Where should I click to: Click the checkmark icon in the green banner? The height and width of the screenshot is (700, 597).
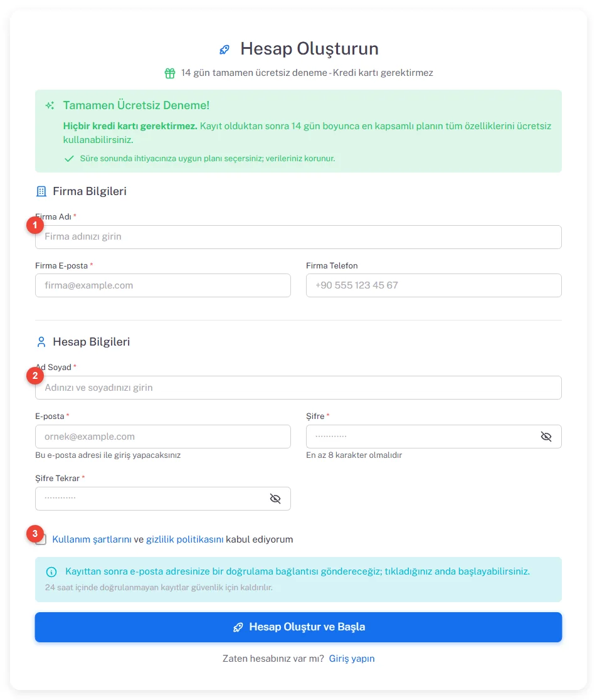[x=69, y=159]
